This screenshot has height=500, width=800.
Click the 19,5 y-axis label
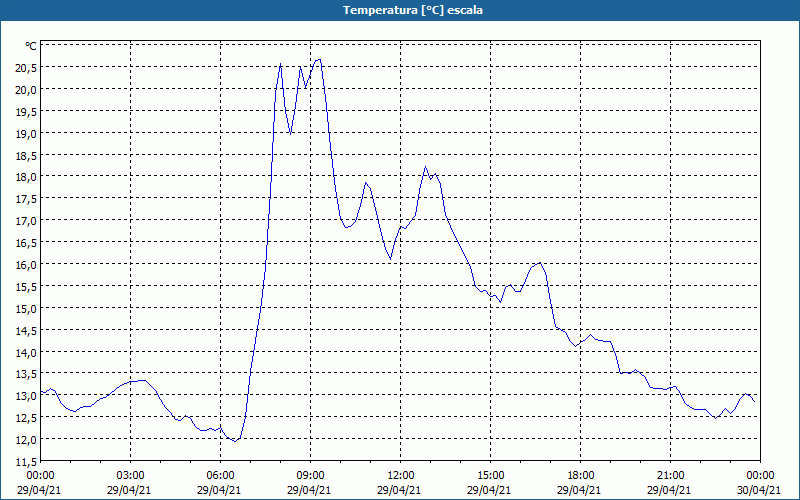coord(26,112)
